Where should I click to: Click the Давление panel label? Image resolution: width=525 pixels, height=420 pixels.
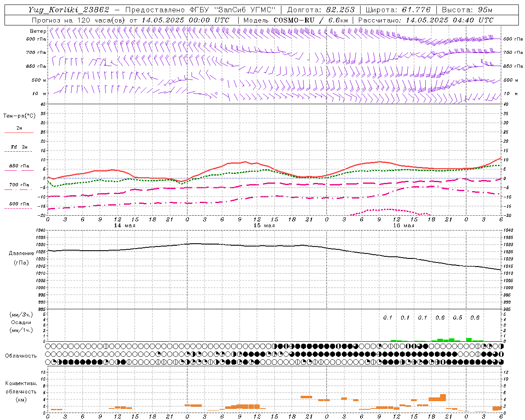pyautogui.click(x=21, y=253)
